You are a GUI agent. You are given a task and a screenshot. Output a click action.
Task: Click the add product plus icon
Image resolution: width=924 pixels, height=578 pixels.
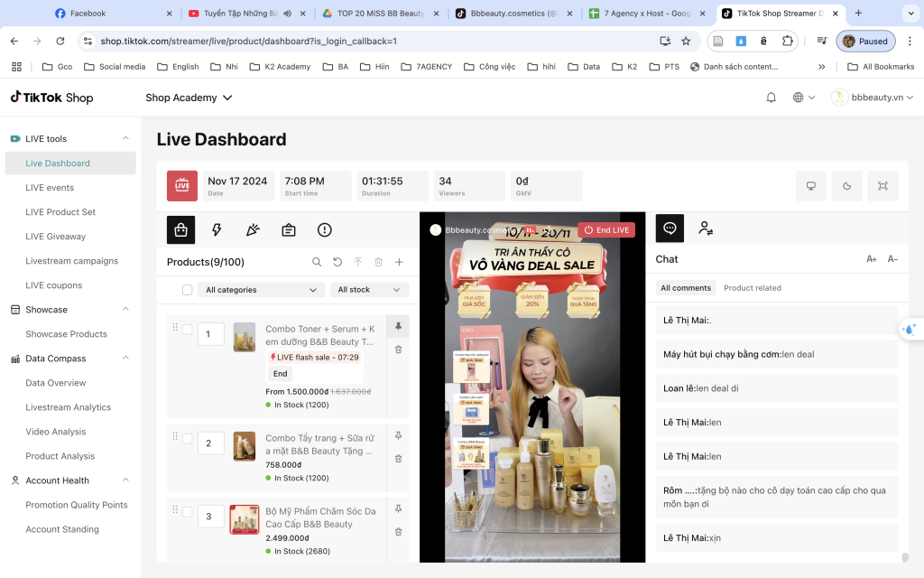[x=399, y=262]
